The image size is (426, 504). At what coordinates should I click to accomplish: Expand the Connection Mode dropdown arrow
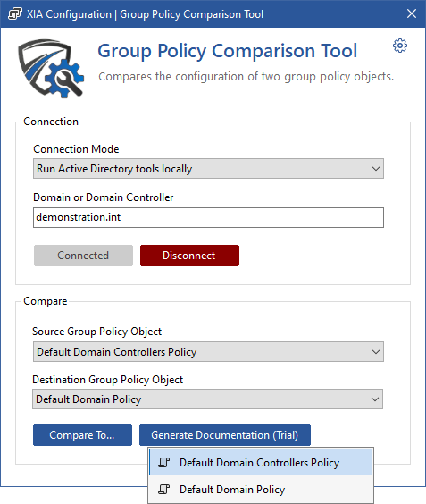[x=376, y=169]
